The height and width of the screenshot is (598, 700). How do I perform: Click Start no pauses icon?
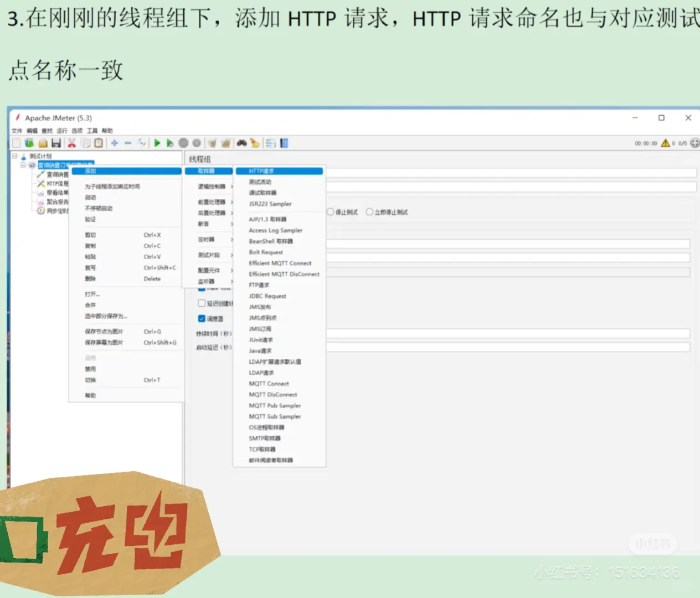pos(170,143)
